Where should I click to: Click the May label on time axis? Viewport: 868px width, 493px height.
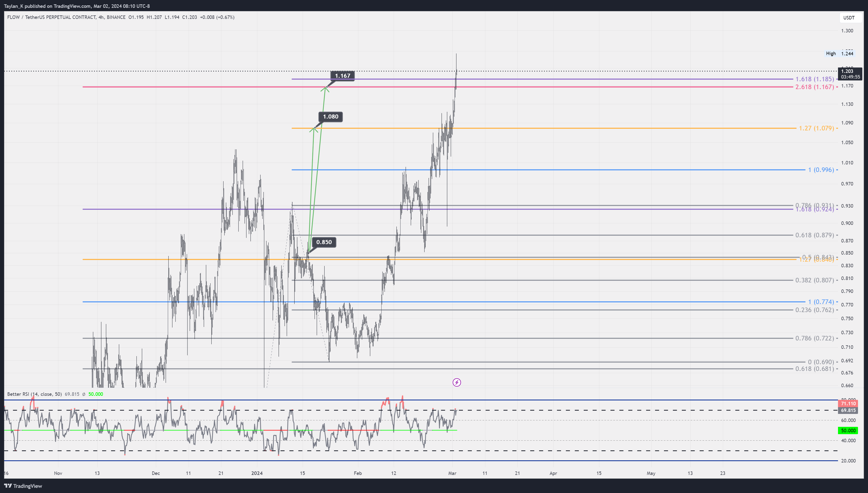[651, 473]
